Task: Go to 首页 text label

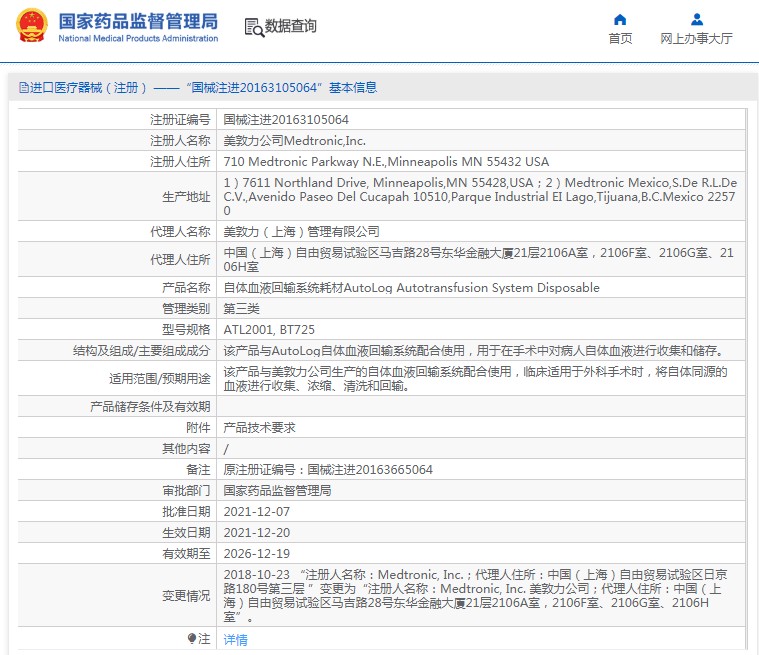Action: point(620,39)
